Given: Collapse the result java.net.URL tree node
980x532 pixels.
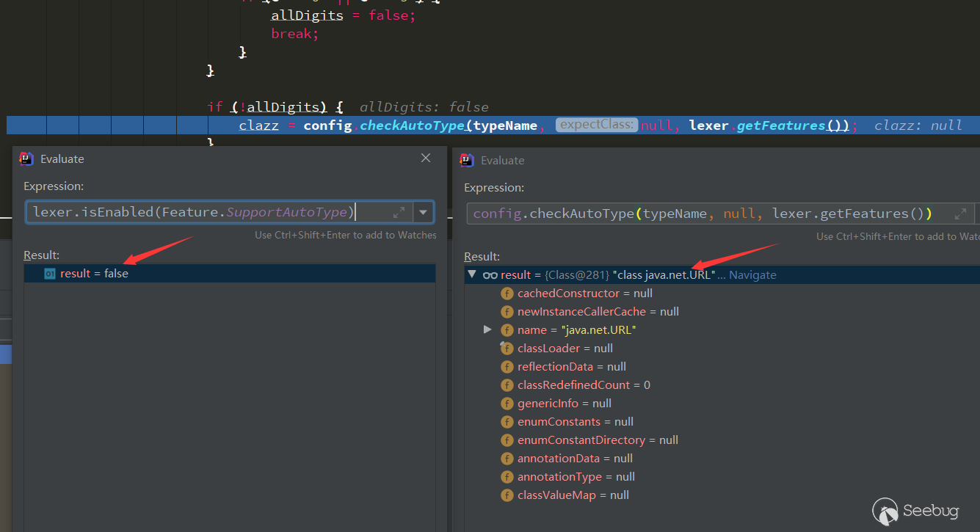Looking at the screenshot, I should (x=472, y=274).
